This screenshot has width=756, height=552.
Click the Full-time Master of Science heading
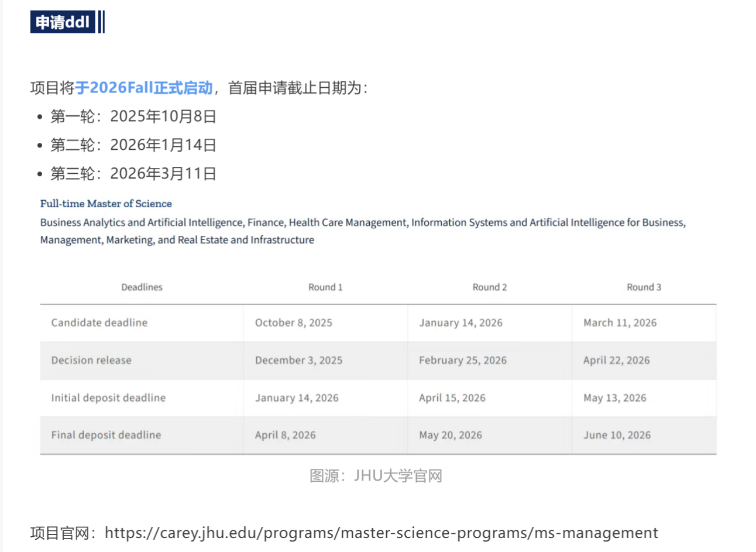point(106,204)
